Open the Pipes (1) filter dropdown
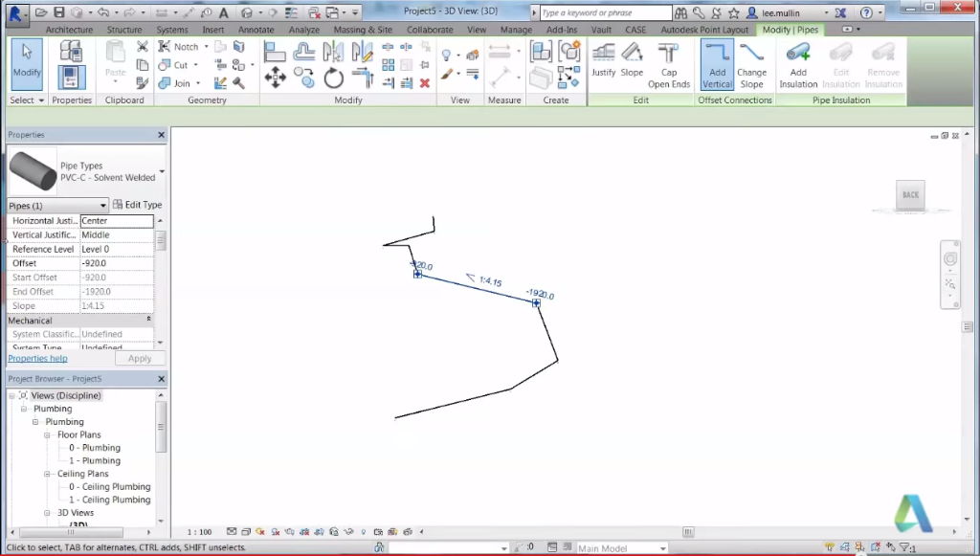The image size is (980, 556). tap(103, 206)
